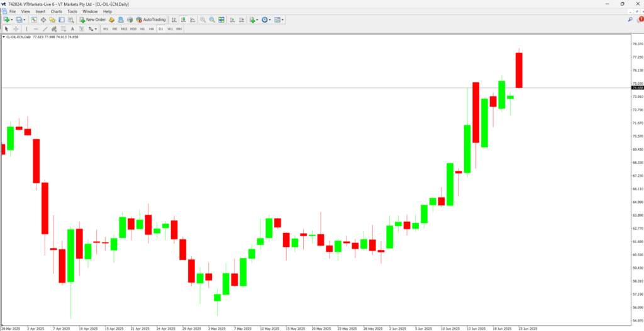Screen dimensions: 644x331
Task: Switch to H1 timeframe
Action: 143,29
